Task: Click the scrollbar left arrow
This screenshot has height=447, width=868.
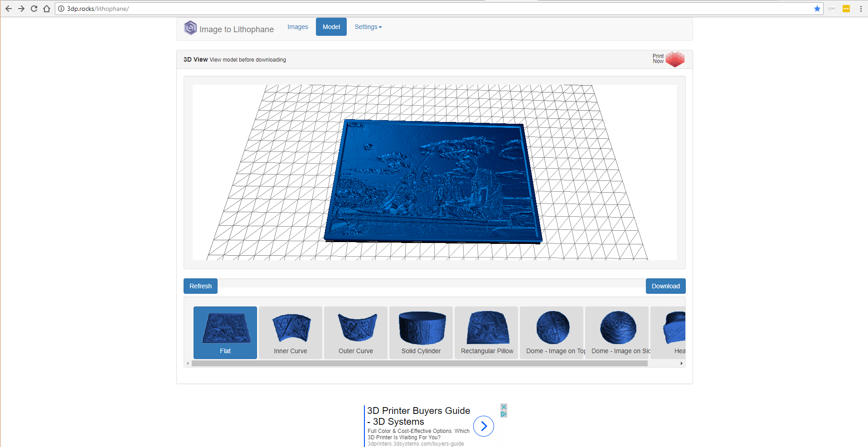Action: pos(188,364)
